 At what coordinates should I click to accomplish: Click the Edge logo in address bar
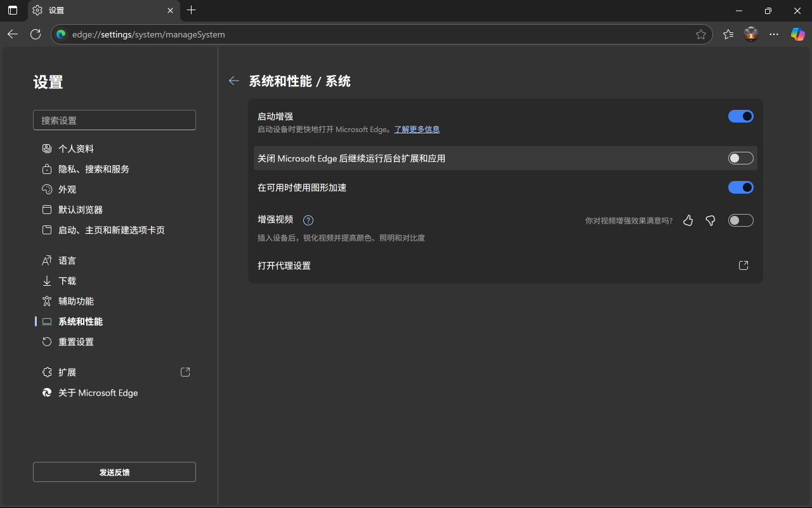[x=62, y=34]
